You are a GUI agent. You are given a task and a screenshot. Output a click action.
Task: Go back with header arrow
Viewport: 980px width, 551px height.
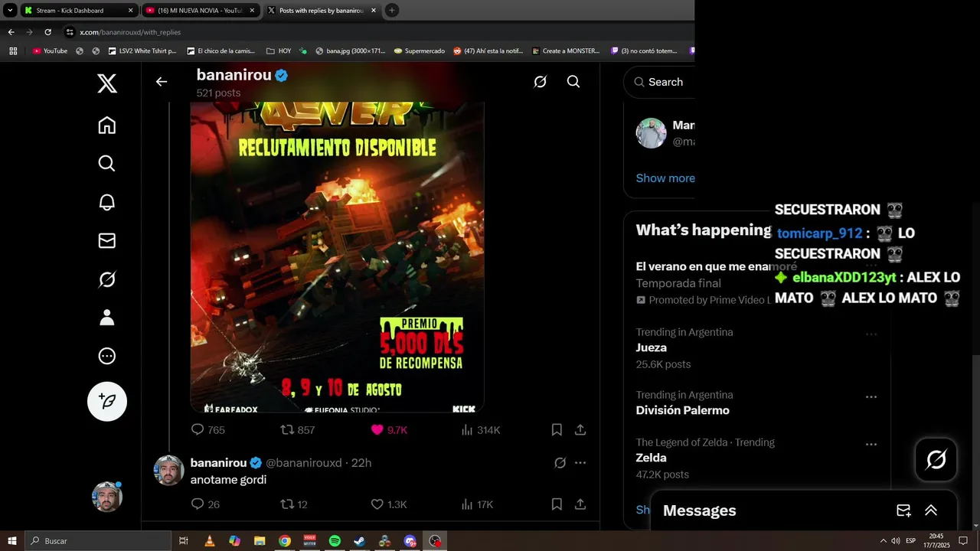click(x=162, y=82)
